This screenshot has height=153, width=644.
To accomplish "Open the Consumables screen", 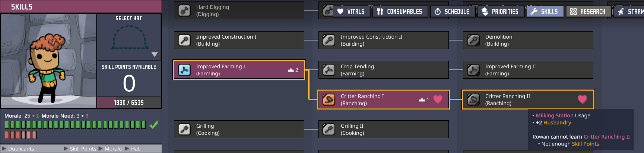I will 400,12.
